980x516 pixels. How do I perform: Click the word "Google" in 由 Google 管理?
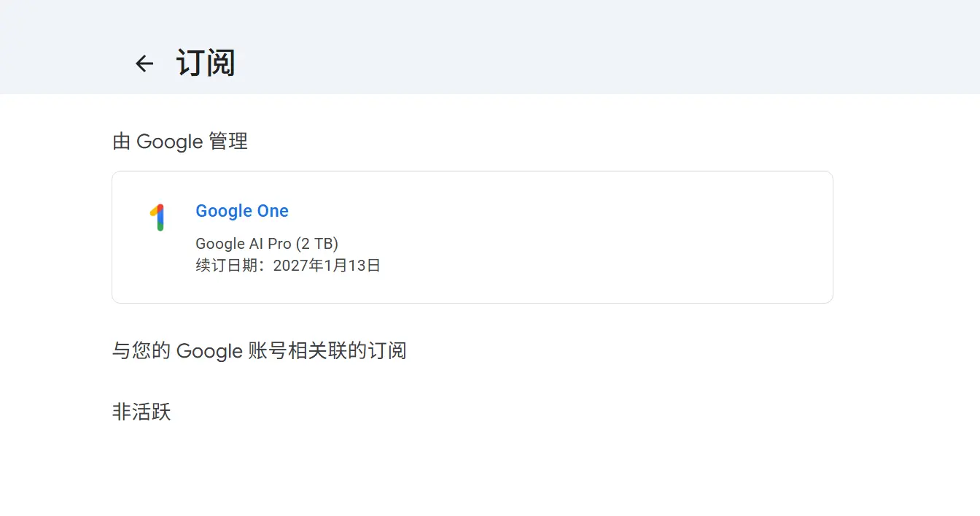[x=169, y=141]
